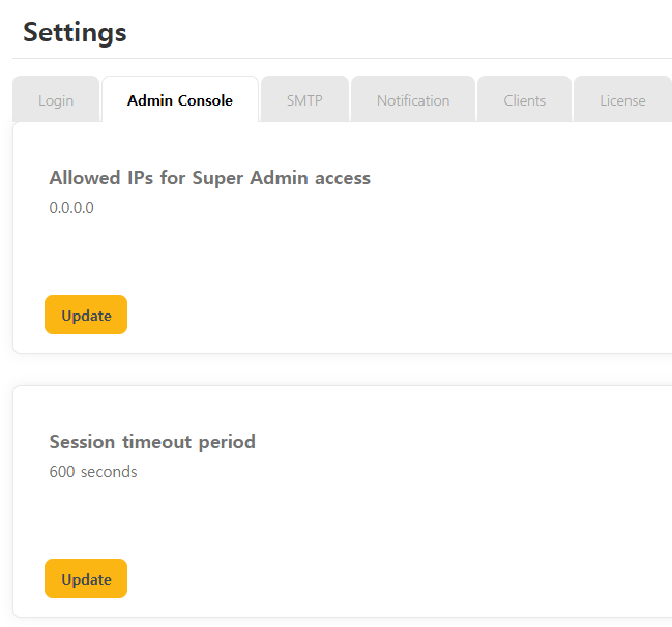Switch to the Login tab

coord(56,100)
